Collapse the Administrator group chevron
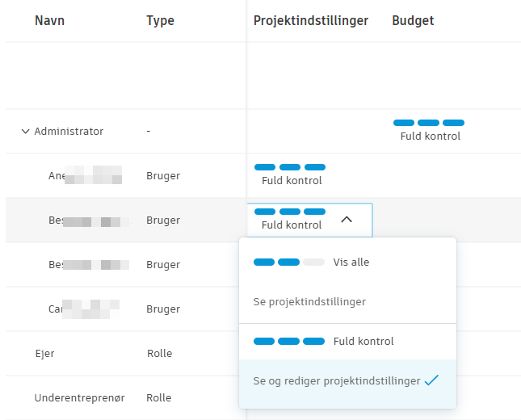This screenshot has width=521, height=420. 25,132
